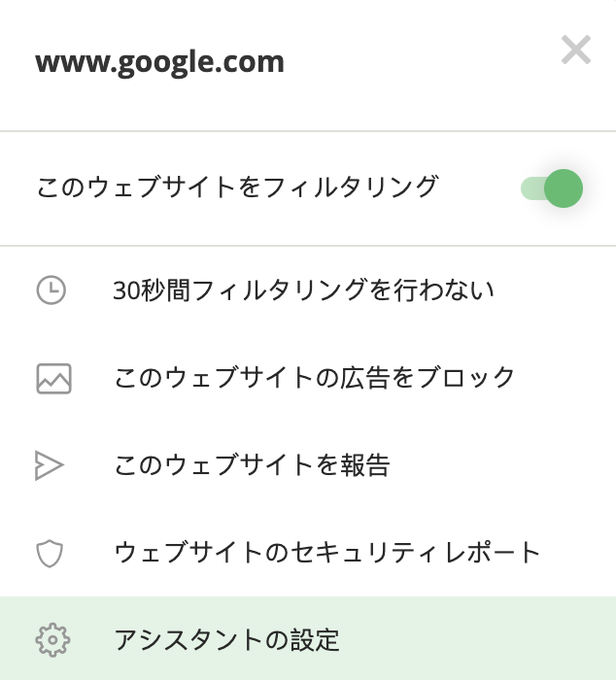This screenshot has width=616, height=680.
Task: Click the 30秒間 text in pause option
Action: 152,290
